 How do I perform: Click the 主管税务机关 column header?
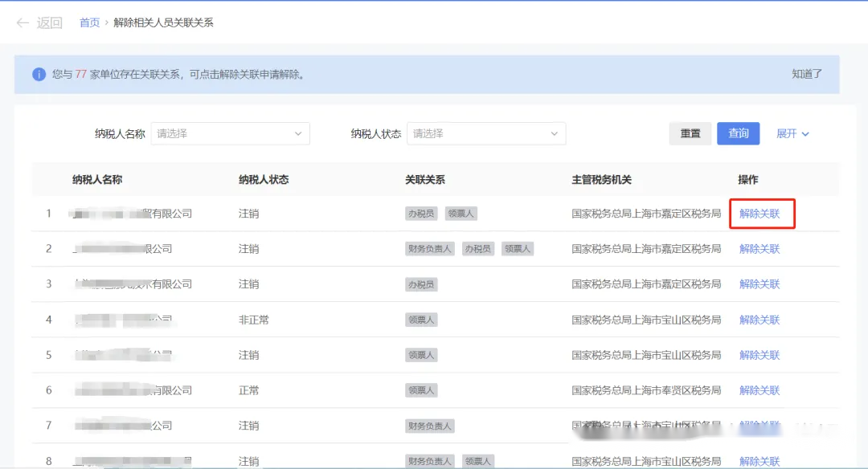[601, 180]
